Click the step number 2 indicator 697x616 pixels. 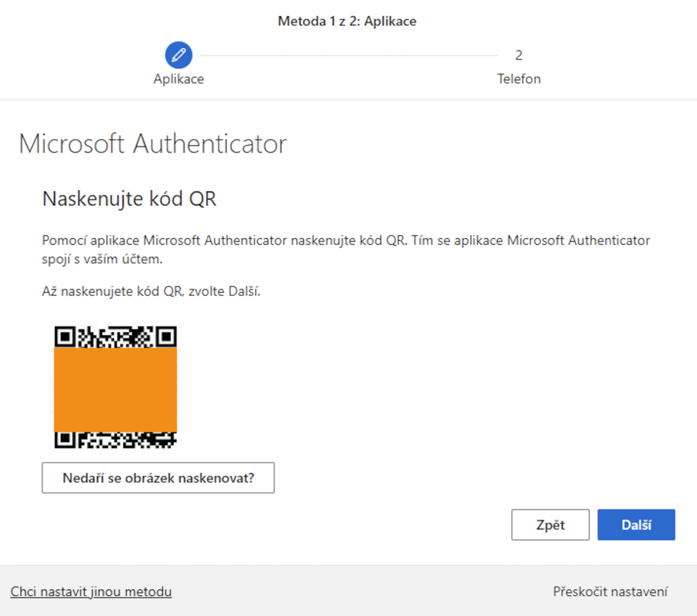click(518, 55)
